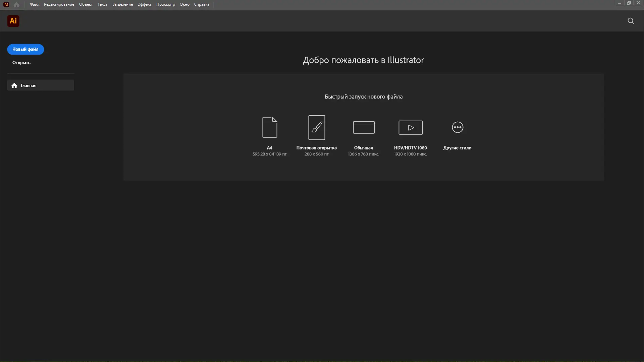Open the Файл menu
The width and height of the screenshot is (644, 362).
[34, 4]
